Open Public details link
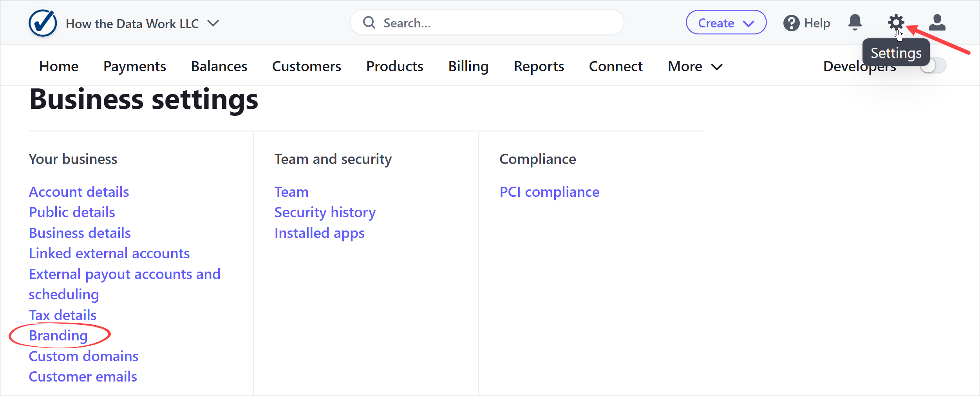This screenshot has width=980, height=396. [x=72, y=212]
